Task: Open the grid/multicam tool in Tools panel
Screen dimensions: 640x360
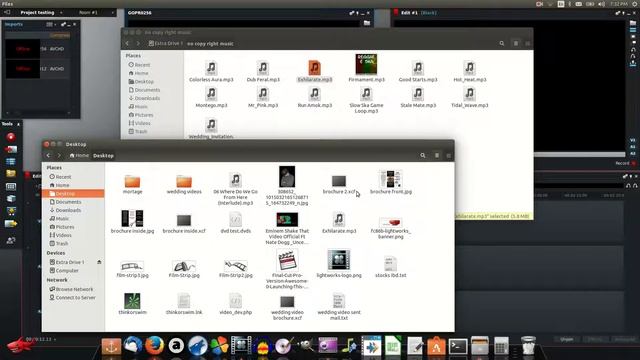Action: pos(11,187)
